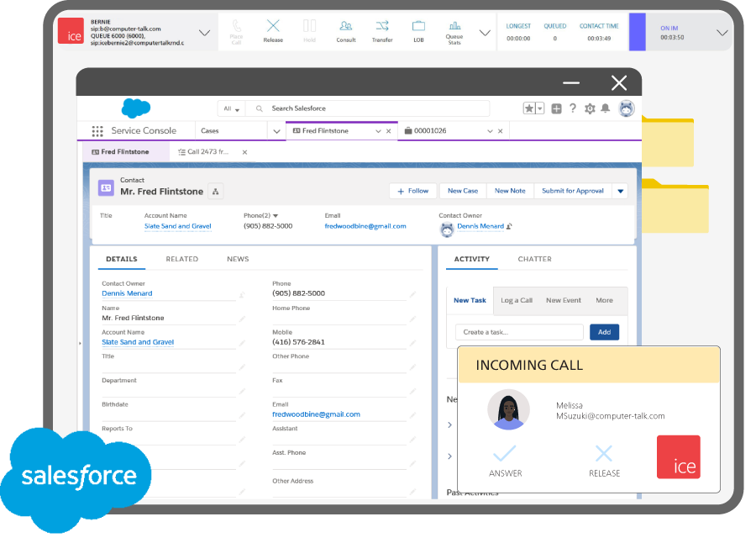The height and width of the screenshot is (543, 756).
Task: Open the Salesforce App Launcher grid
Action: 97,131
